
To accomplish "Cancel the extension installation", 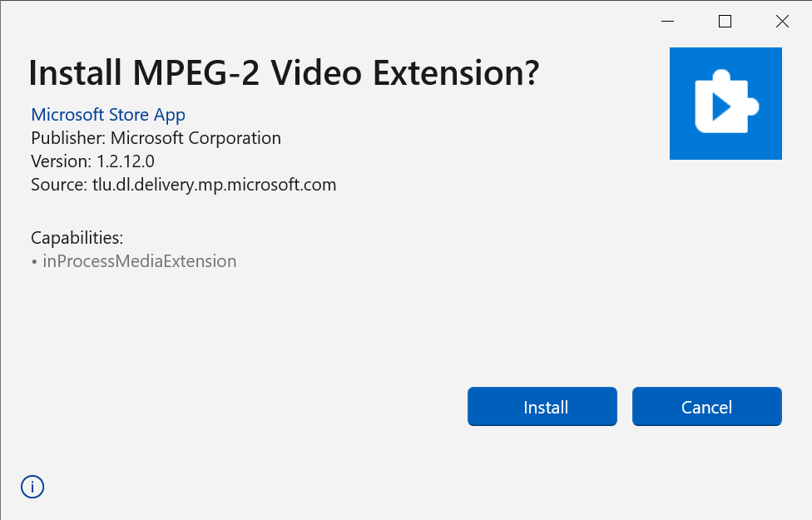I will click(706, 407).
